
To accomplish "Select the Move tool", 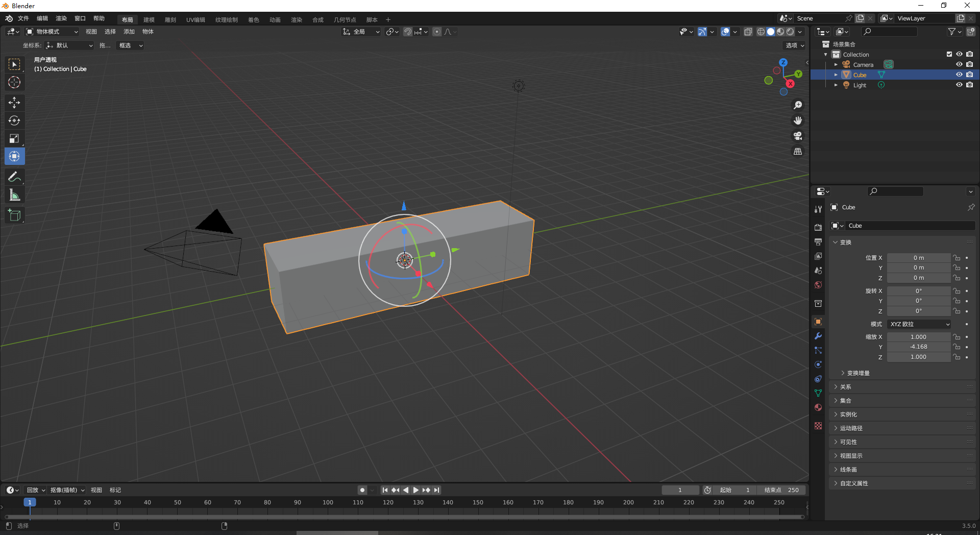I will [14, 103].
